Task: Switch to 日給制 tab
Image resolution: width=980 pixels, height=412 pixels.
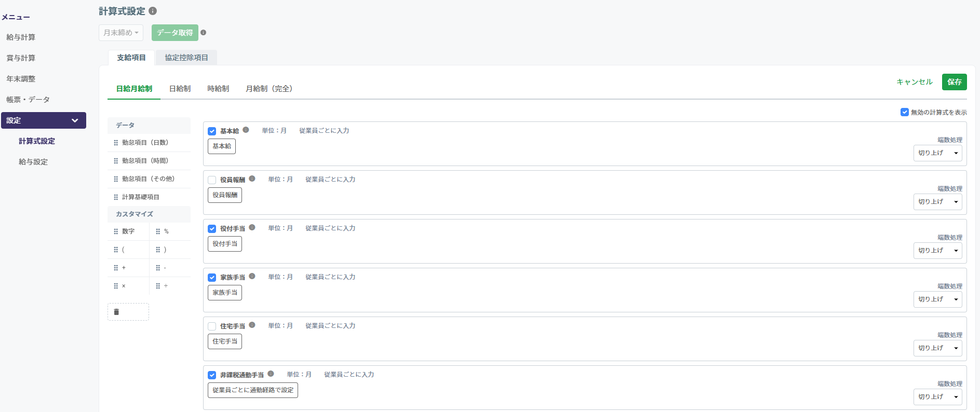Action: pos(180,89)
